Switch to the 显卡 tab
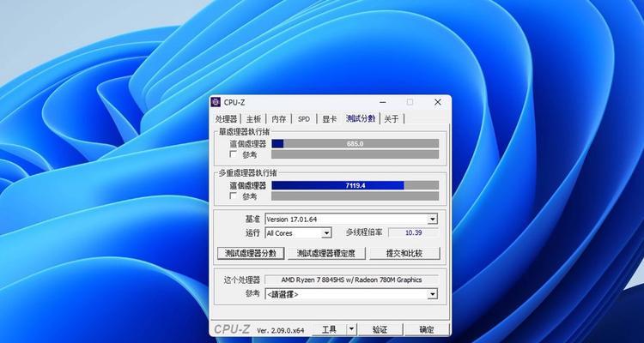 [x=330, y=119]
